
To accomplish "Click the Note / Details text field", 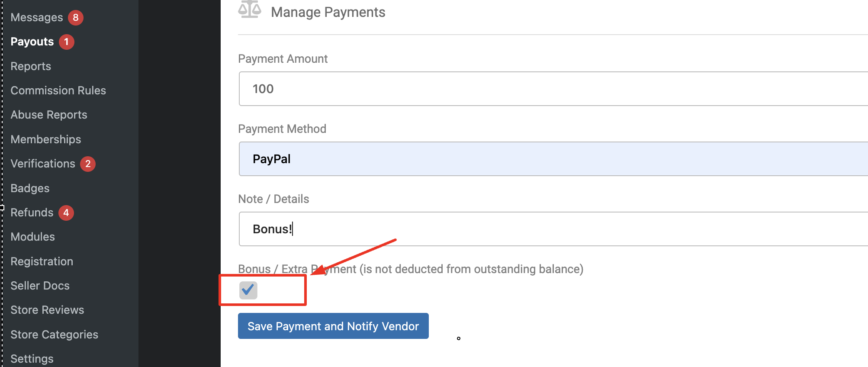I will click(x=553, y=229).
